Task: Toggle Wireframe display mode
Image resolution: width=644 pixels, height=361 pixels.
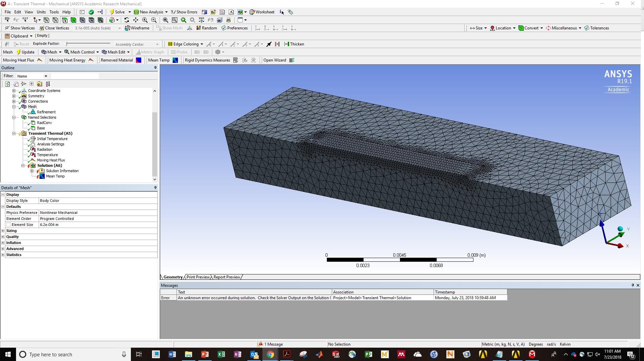Action: click(x=137, y=28)
